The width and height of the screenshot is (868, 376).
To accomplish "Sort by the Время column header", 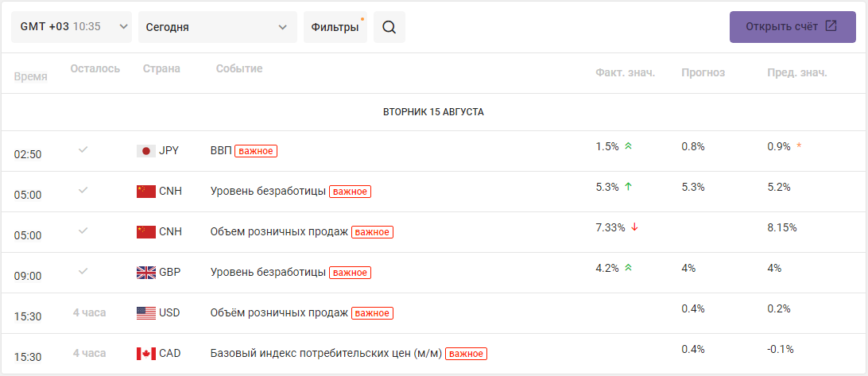I will point(30,77).
